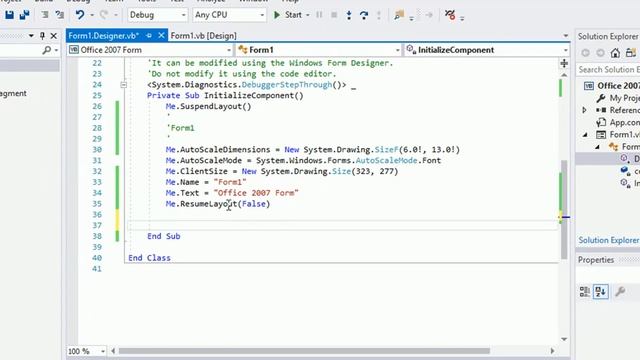Click the scroll down arrow in editor
Viewport: 640px width, 360px height.
(564, 339)
